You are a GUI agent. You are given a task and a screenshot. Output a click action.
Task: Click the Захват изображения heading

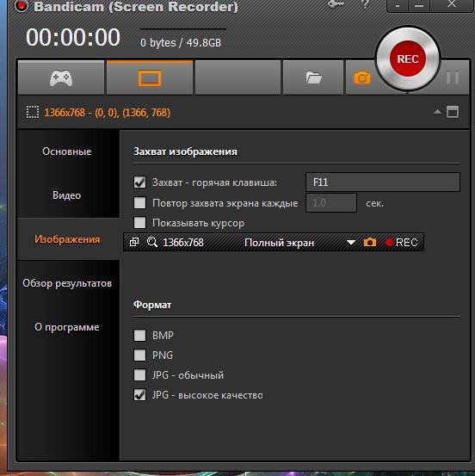tap(185, 151)
